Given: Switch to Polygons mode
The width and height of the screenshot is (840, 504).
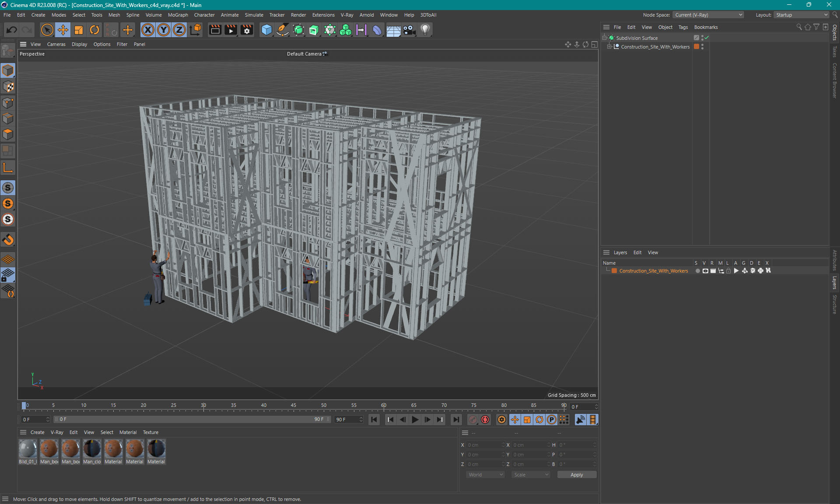Looking at the screenshot, I should 8,134.
